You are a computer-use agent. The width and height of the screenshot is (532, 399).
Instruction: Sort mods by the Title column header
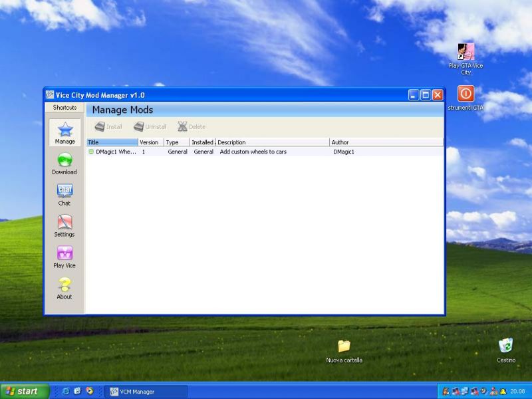point(112,142)
